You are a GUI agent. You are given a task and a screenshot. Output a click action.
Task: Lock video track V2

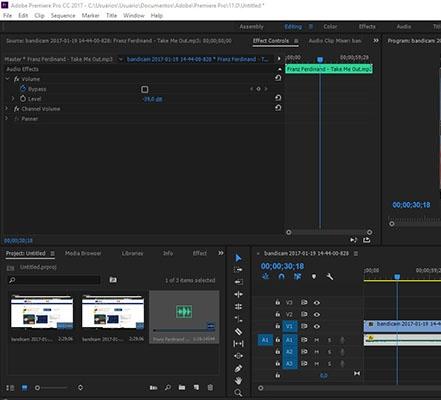(x=277, y=314)
